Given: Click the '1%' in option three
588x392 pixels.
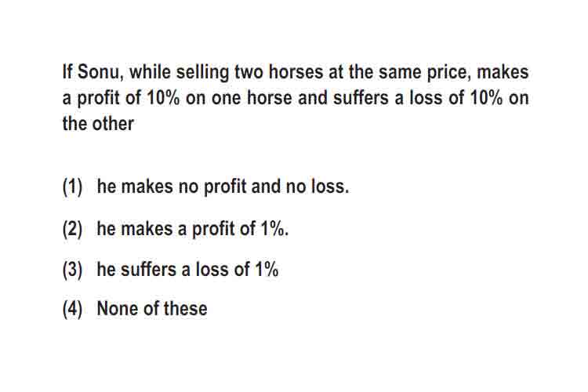Looking at the screenshot, I should [267, 270].
